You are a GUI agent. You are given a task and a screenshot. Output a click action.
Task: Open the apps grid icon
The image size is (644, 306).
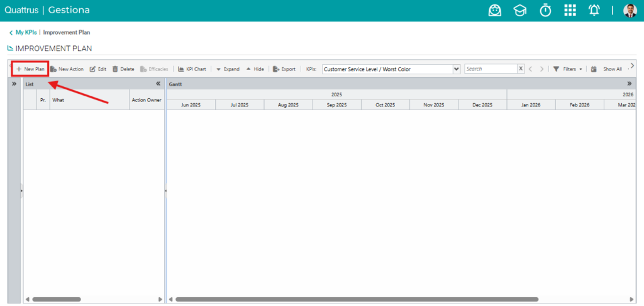pos(570,10)
